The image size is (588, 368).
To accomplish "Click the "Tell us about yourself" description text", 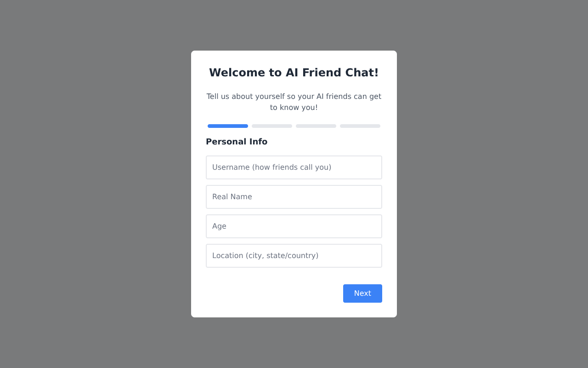I will pos(294,97).
